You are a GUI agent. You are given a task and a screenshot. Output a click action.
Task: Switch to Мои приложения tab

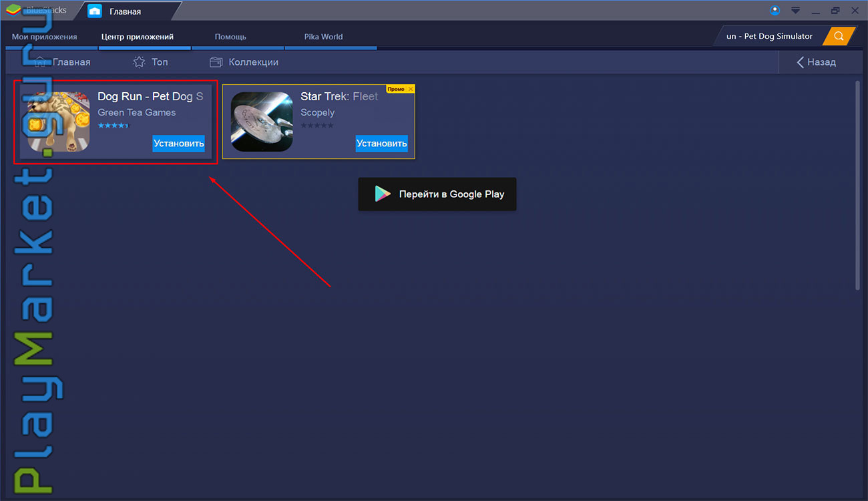(45, 37)
